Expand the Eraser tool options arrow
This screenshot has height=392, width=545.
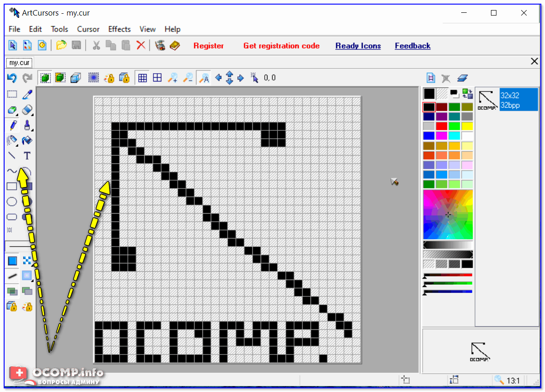(x=17, y=114)
